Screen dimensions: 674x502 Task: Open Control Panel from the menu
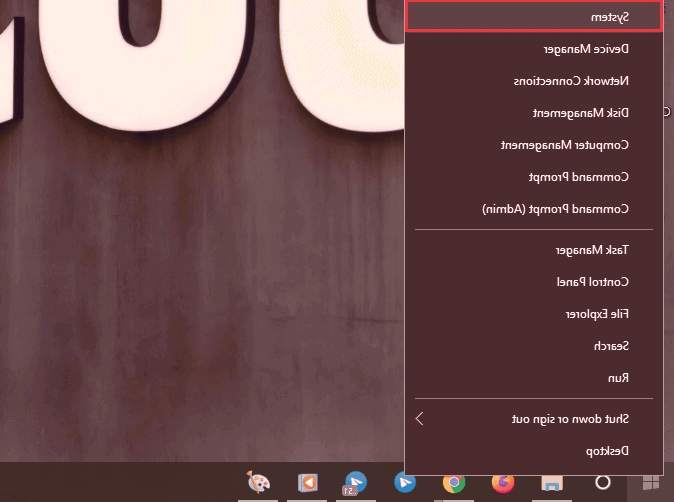[534, 282]
